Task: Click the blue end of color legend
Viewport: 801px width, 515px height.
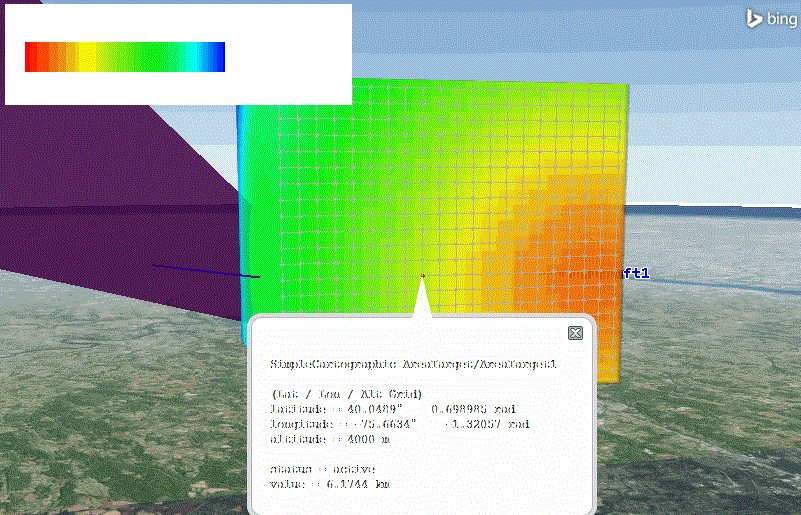Action: click(218, 58)
